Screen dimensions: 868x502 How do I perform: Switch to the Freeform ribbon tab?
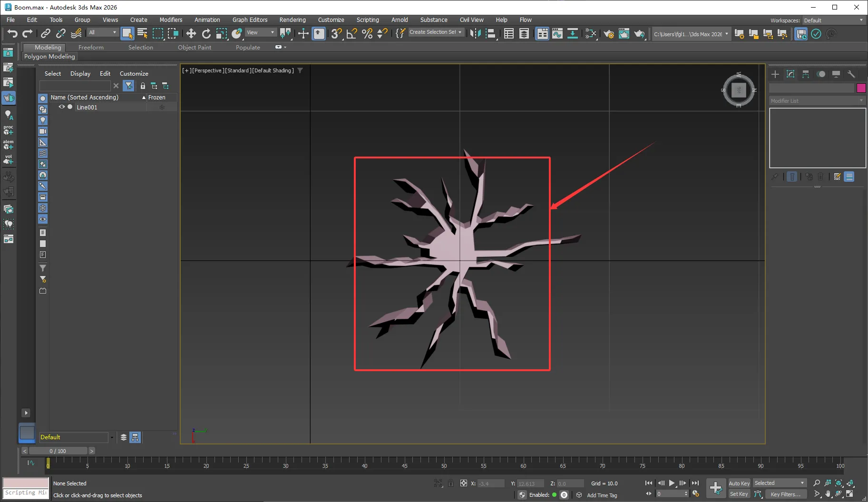[91, 48]
